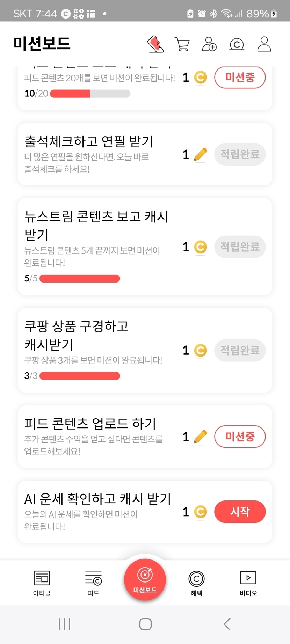Image resolution: width=290 pixels, height=644 pixels.
Task: Open the cash coin icon in header
Action: pos(237,44)
